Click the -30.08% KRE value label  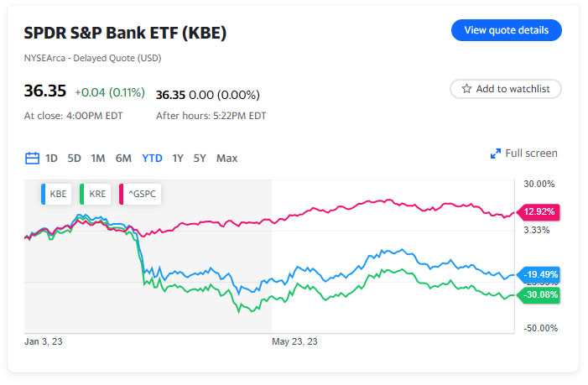point(539,294)
